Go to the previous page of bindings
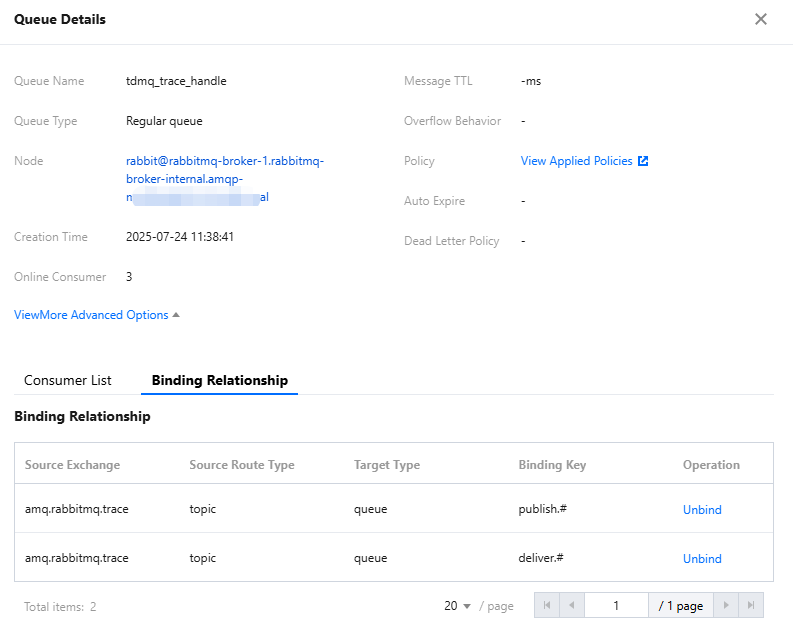 point(571,606)
